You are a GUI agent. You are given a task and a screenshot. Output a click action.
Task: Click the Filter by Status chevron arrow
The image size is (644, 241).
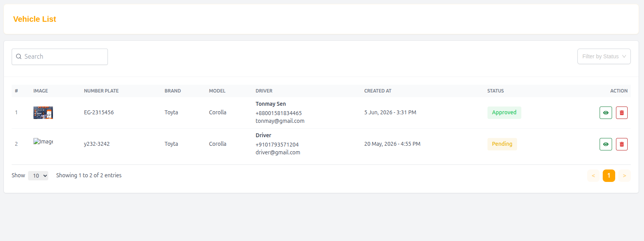coord(624,56)
